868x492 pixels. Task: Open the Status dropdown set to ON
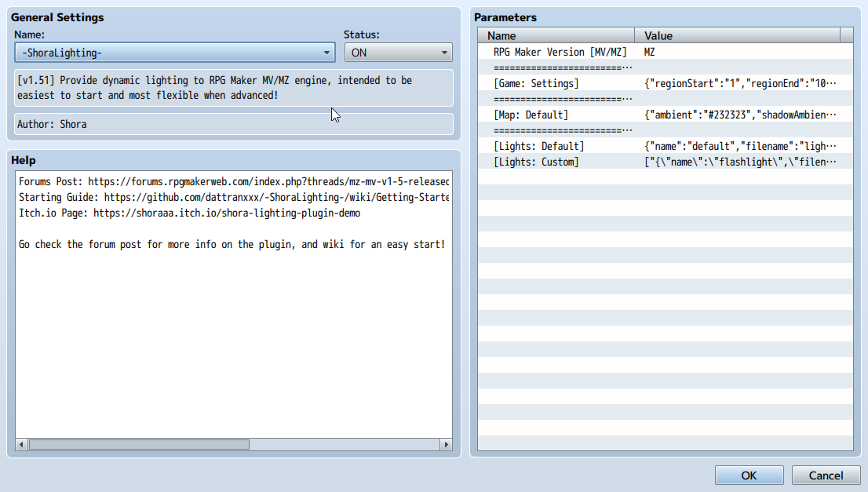click(x=398, y=53)
